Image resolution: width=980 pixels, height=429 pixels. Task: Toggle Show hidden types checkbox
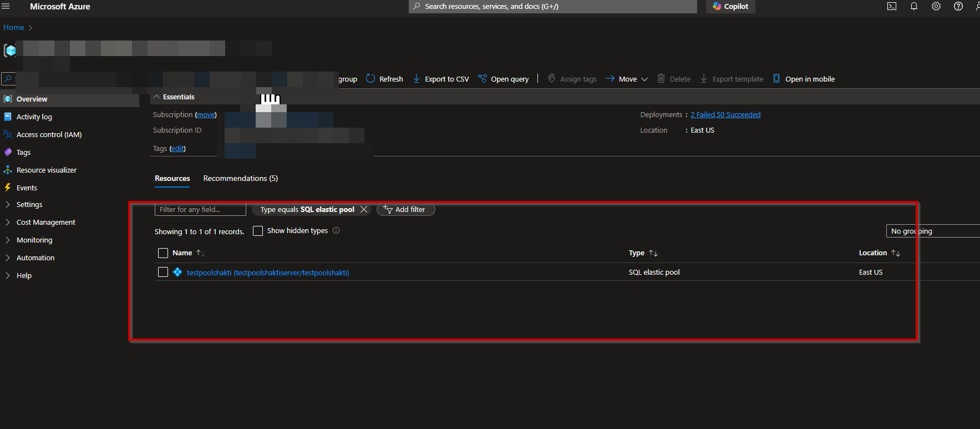(258, 231)
